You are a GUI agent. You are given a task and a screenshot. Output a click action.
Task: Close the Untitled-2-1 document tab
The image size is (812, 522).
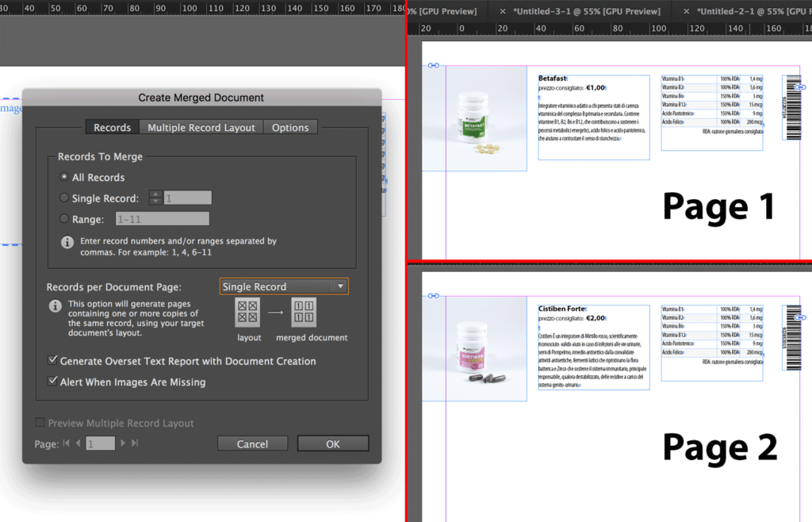(686, 11)
